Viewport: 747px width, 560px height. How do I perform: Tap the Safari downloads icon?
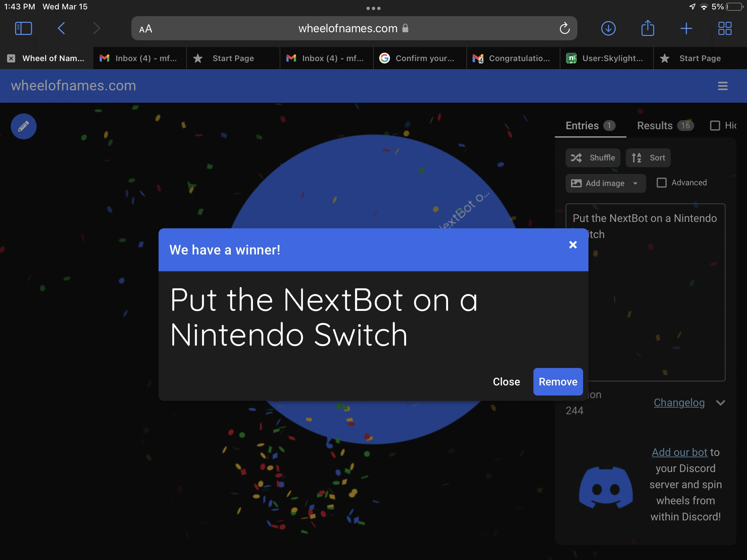click(608, 28)
